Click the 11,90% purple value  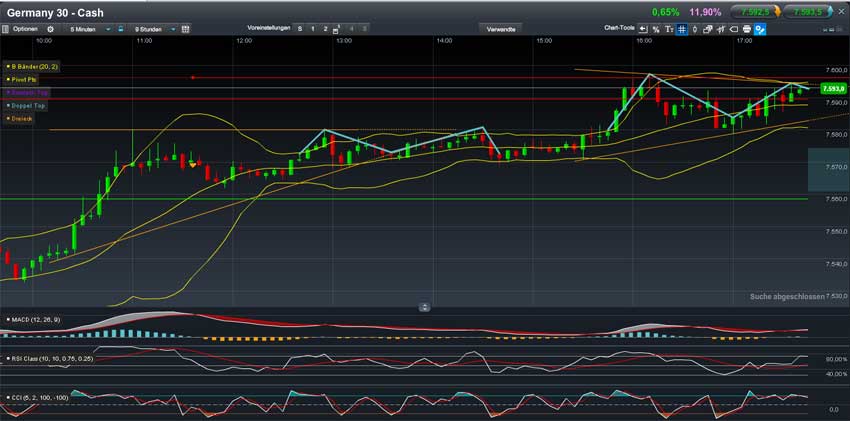(705, 12)
